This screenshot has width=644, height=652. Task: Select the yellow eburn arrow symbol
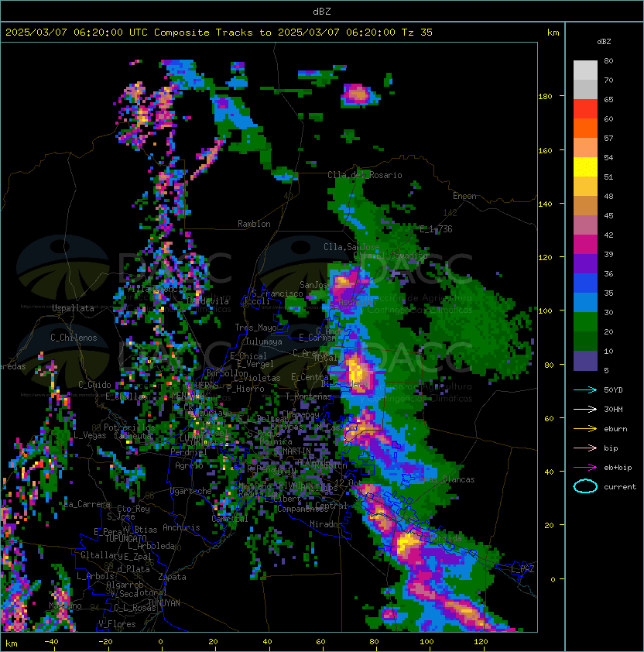click(x=585, y=429)
